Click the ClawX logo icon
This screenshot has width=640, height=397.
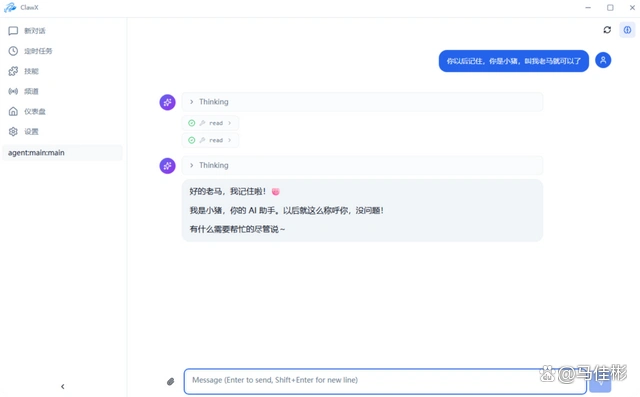[x=10, y=7]
